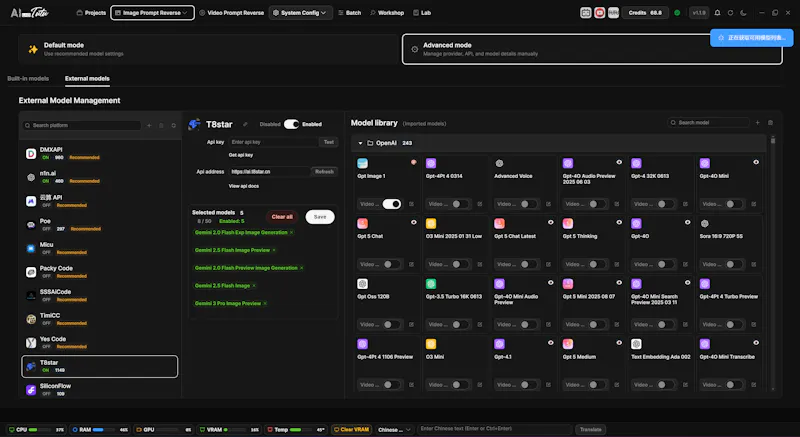Image resolution: width=800 pixels, height=437 pixels.
Task: Click the Search model field
Action: pyautogui.click(x=708, y=122)
